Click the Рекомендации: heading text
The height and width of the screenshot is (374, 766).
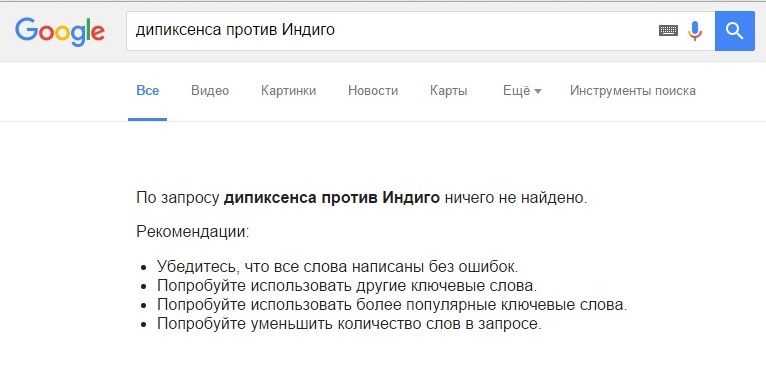(192, 231)
